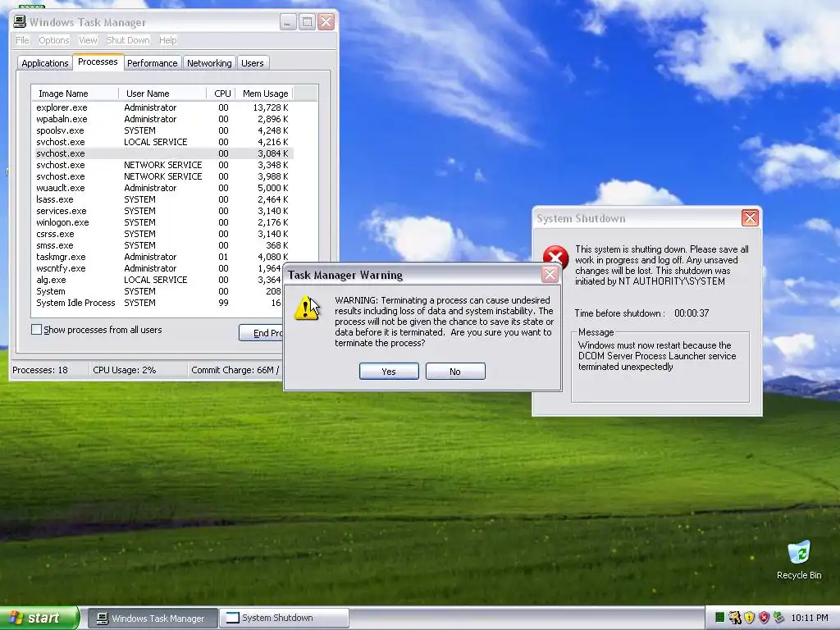Select the wscntfy.exe process row
The width and height of the screenshot is (840, 630).
[x=157, y=268]
